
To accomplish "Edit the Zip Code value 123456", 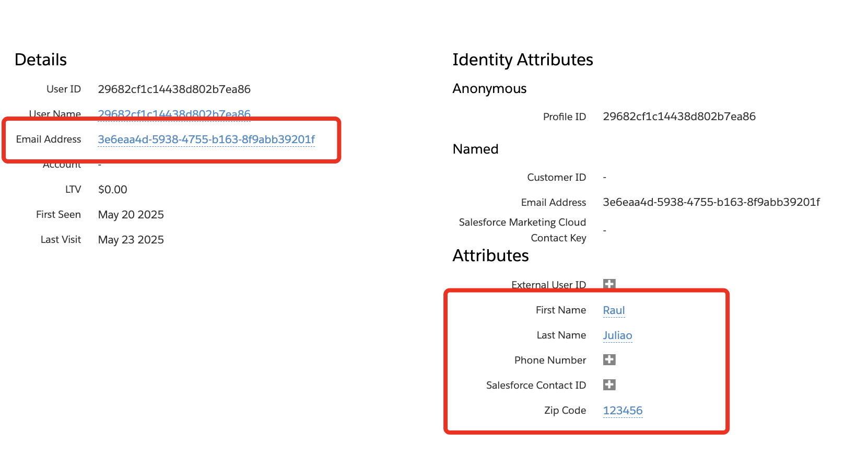I will coord(623,411).
